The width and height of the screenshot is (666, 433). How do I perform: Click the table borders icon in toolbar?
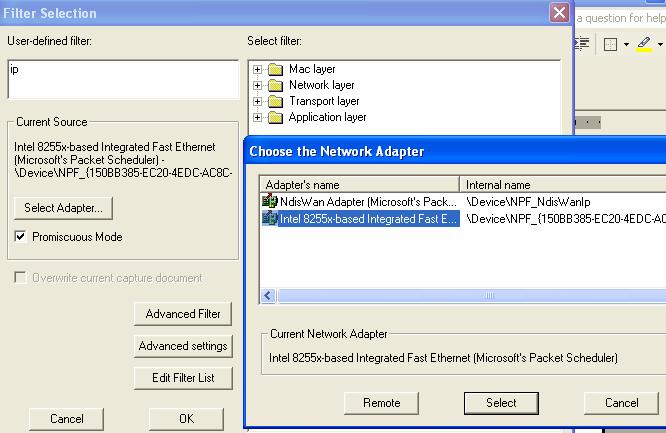pyautogui.click(x=610, y=44)
